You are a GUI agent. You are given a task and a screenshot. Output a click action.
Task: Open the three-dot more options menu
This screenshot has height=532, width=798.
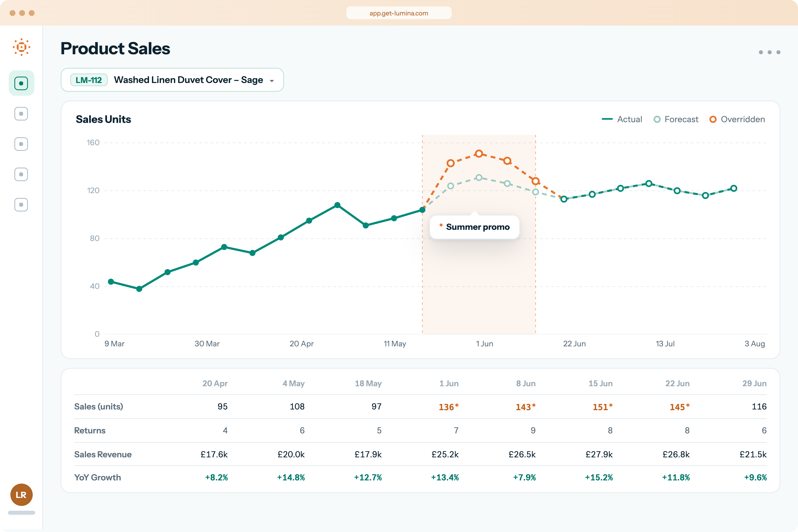[769, 52]
